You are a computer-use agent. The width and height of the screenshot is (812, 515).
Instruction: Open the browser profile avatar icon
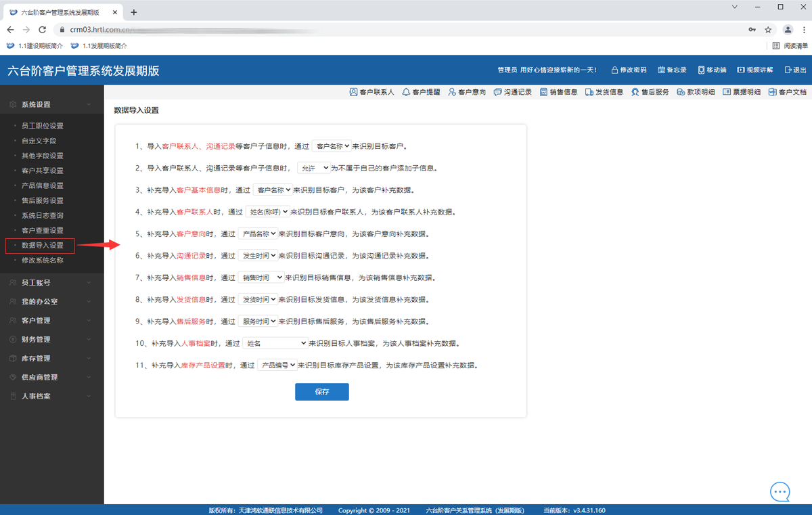[x=788, y=30]
